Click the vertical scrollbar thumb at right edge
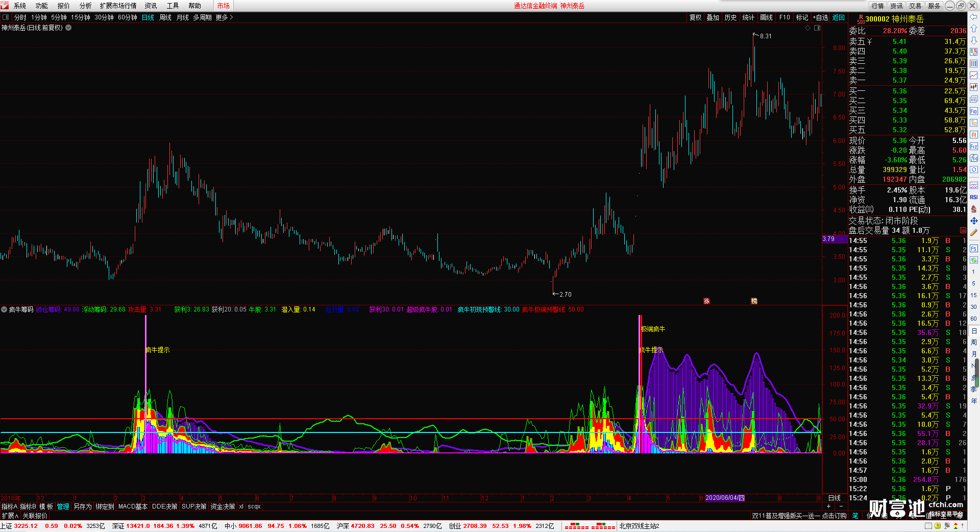Screen dimensions: 980x532 [x=977, y=372]
